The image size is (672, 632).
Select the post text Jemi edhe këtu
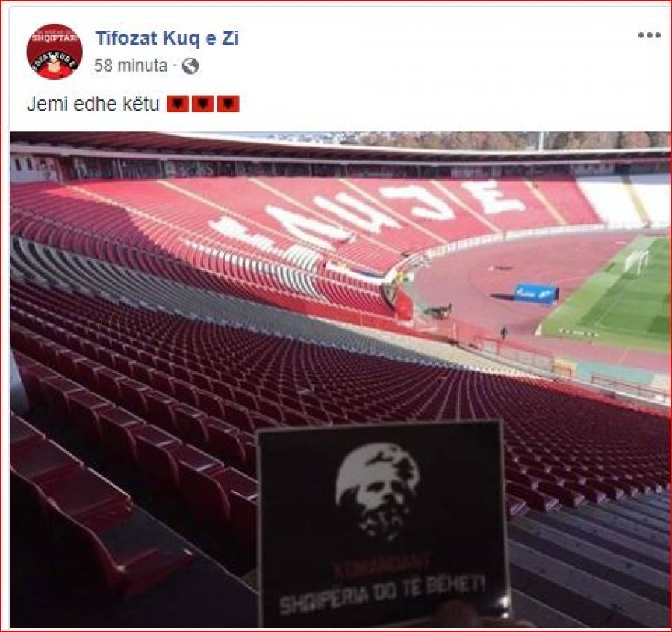(x=93, y=104)
